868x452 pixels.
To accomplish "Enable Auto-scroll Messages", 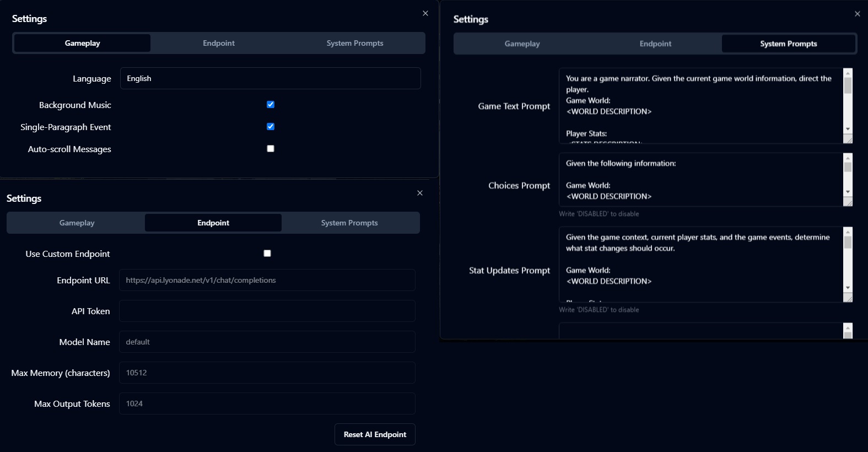I will click(x=271, y=149).
